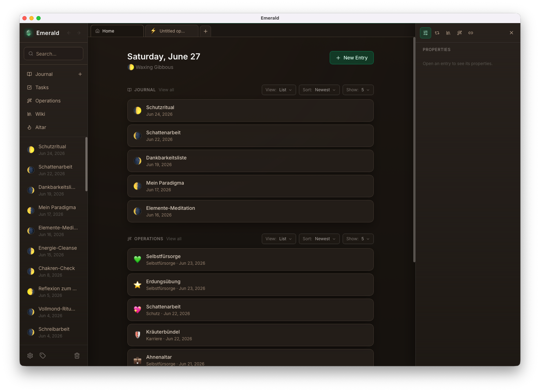
Task: Create a New Entry
Action: click(x=352, y=58)
